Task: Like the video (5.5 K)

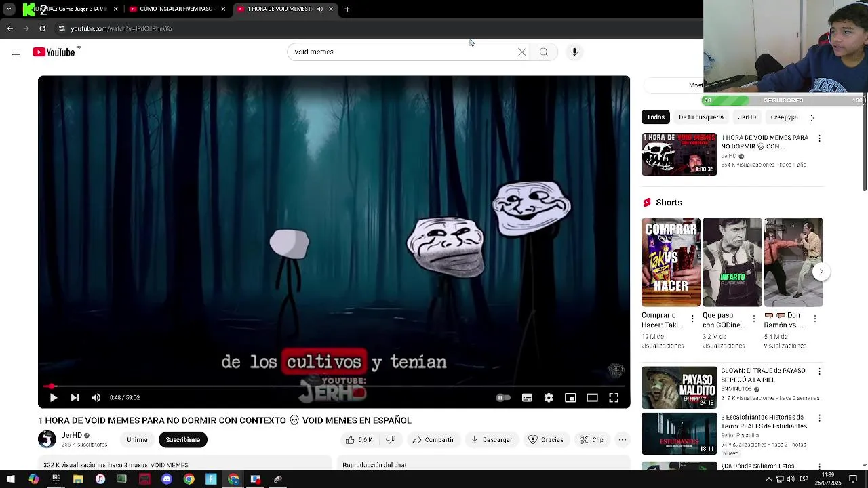Action: coord(359,440)
